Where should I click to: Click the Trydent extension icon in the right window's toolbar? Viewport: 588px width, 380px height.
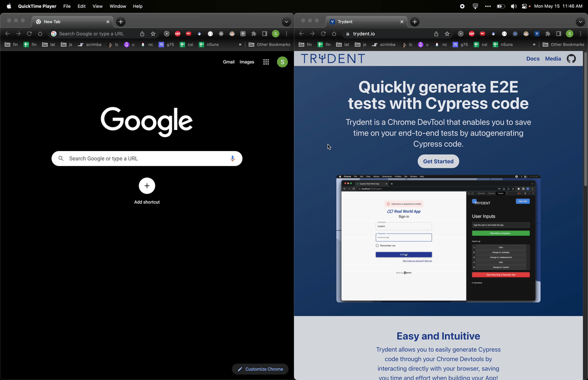(x=537, y=34)
